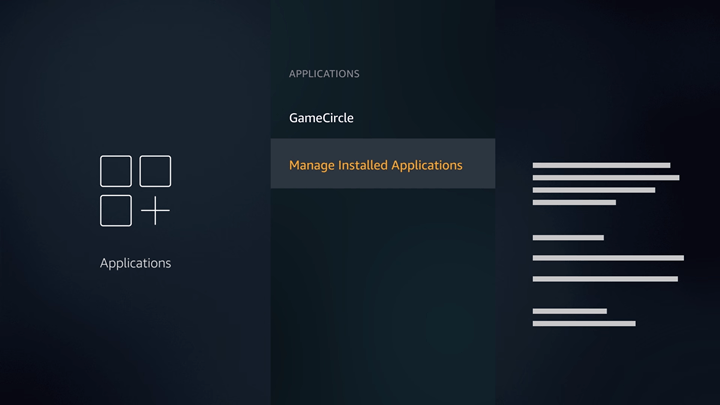Image resolution: width=720 pixels, height=405 pixels.
Task: Click empty menu area below Manage Installed Applications
Action: coord(382,290)
